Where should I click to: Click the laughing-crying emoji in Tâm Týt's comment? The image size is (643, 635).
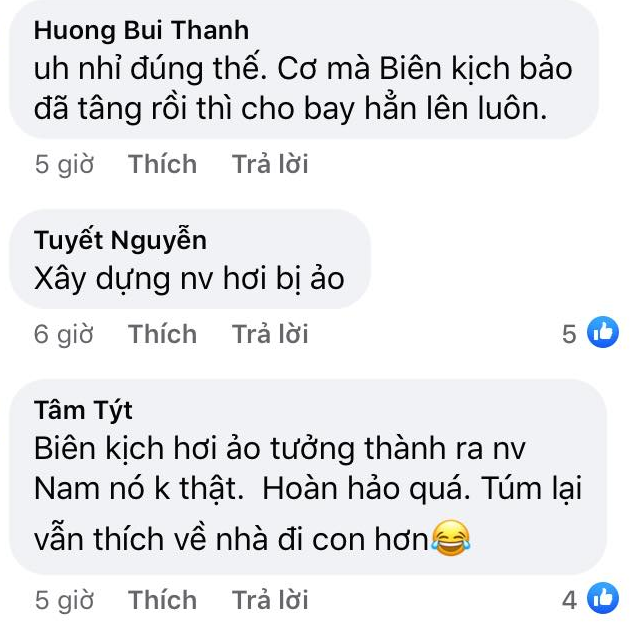(451, 538)
